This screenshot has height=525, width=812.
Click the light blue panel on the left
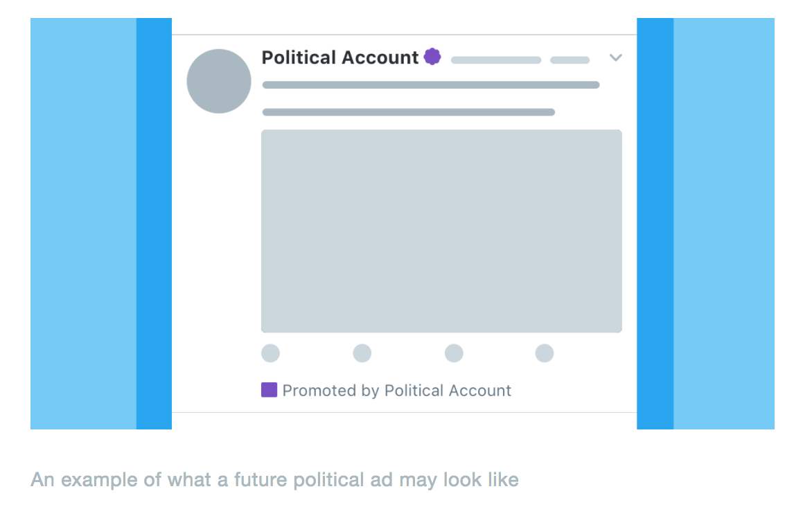tap(83, 223)
